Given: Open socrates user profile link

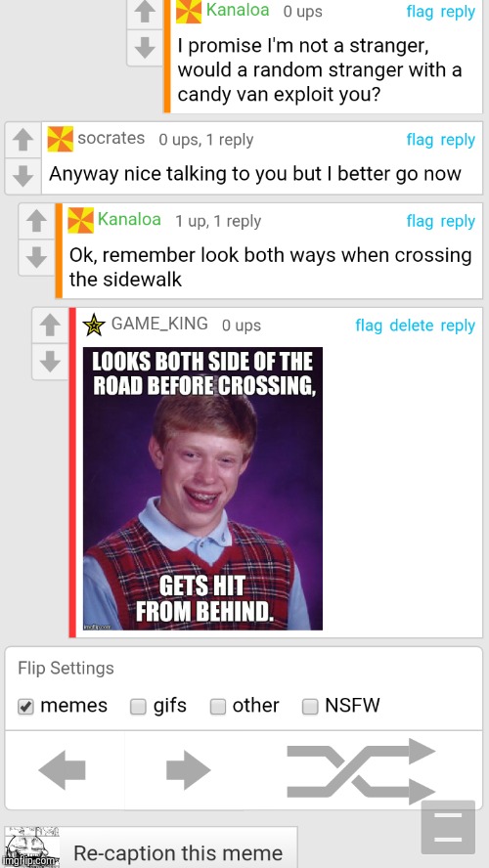Looking at the screenshot, I should tap(111, 138).
